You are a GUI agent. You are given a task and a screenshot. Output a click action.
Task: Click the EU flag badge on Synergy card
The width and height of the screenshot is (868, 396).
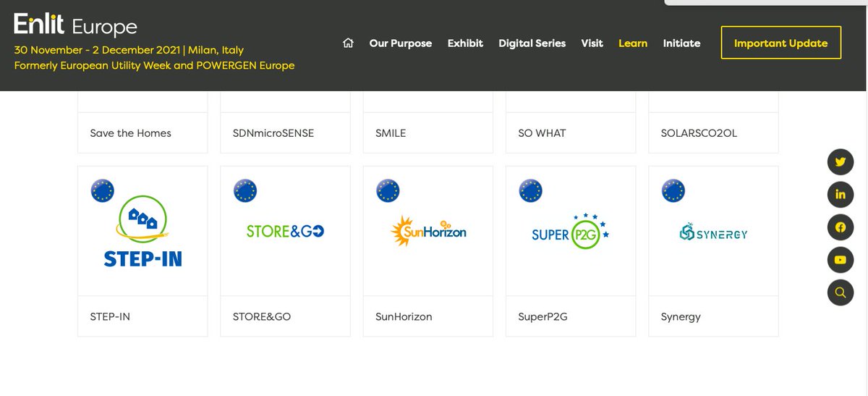click(x=673, y=190)
